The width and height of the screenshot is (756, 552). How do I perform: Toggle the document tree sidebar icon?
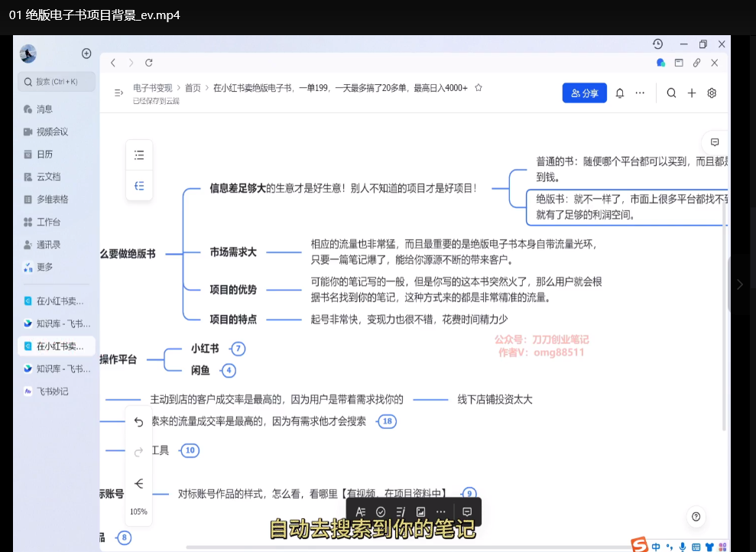click(118, 93)
